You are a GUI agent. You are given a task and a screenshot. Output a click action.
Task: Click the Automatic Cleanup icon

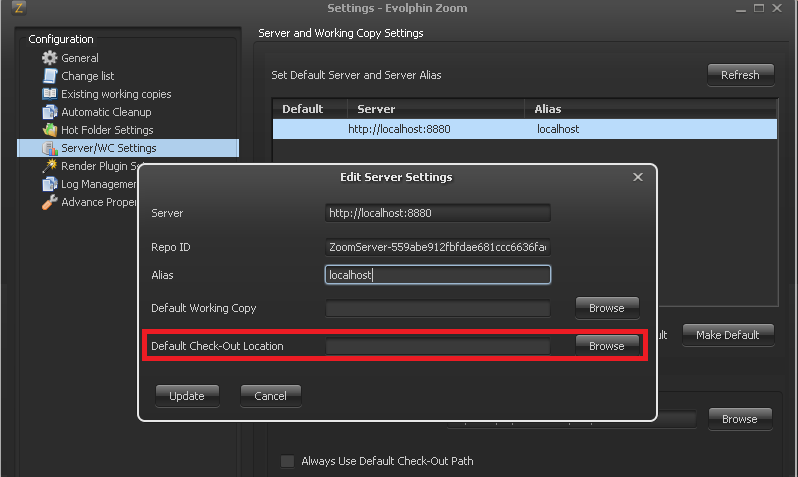(x=50, y=112)
